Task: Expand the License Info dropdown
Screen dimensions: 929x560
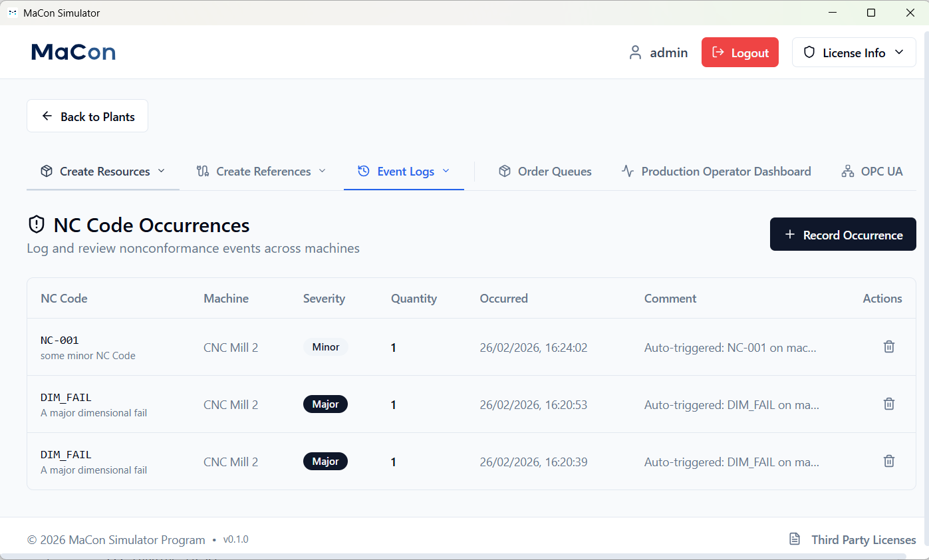Action: point(854,53)
